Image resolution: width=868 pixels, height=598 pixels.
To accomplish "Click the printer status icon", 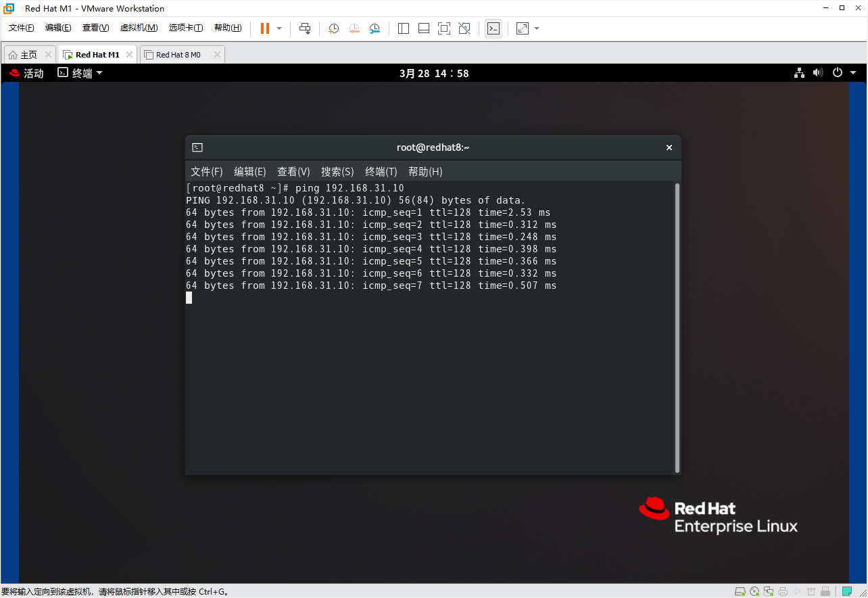I will tap(783, 591).
